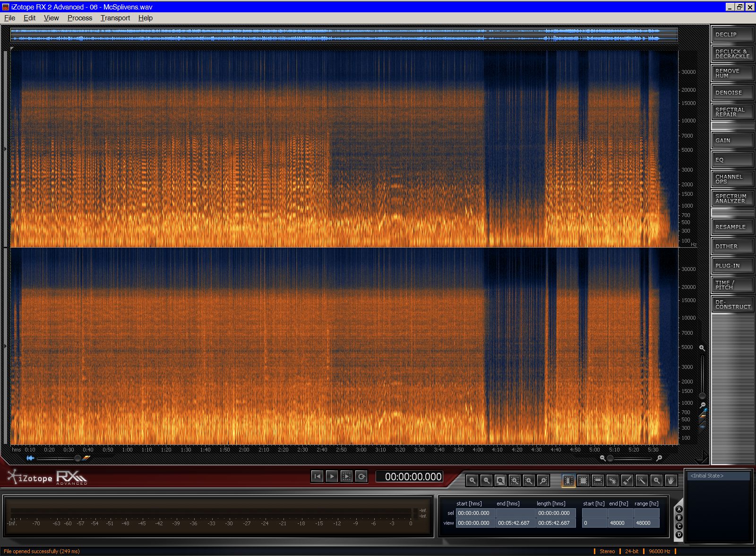Click the zoom out magnifier in toolbar

point(486,481)
